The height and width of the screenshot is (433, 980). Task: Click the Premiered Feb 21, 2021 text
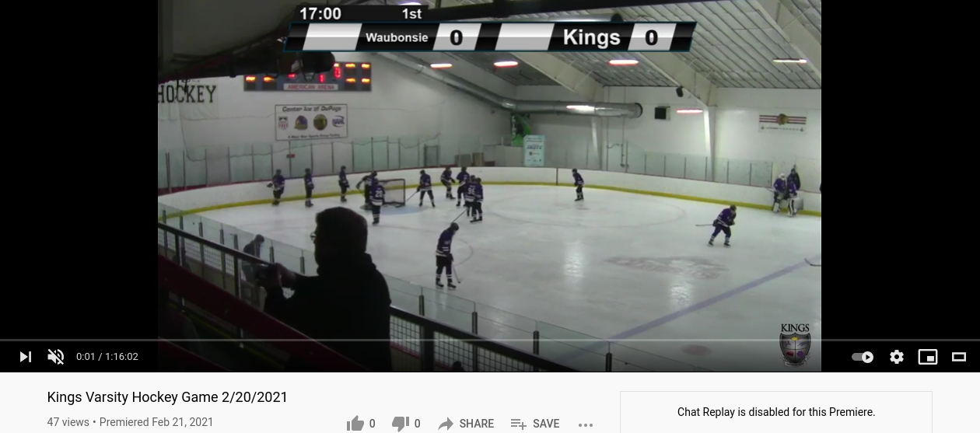click(x=156, y=422)
